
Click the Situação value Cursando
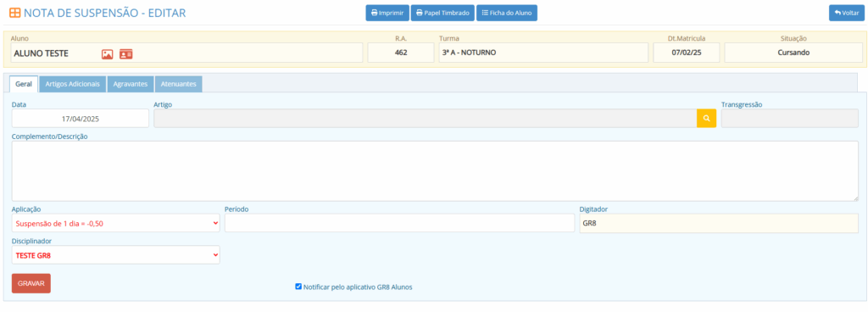(793, 53)
